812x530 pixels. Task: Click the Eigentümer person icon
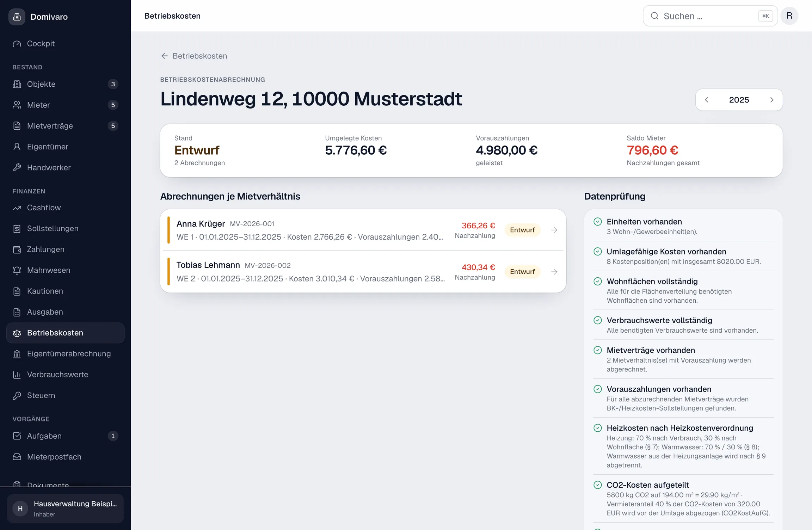coord(17,147)
